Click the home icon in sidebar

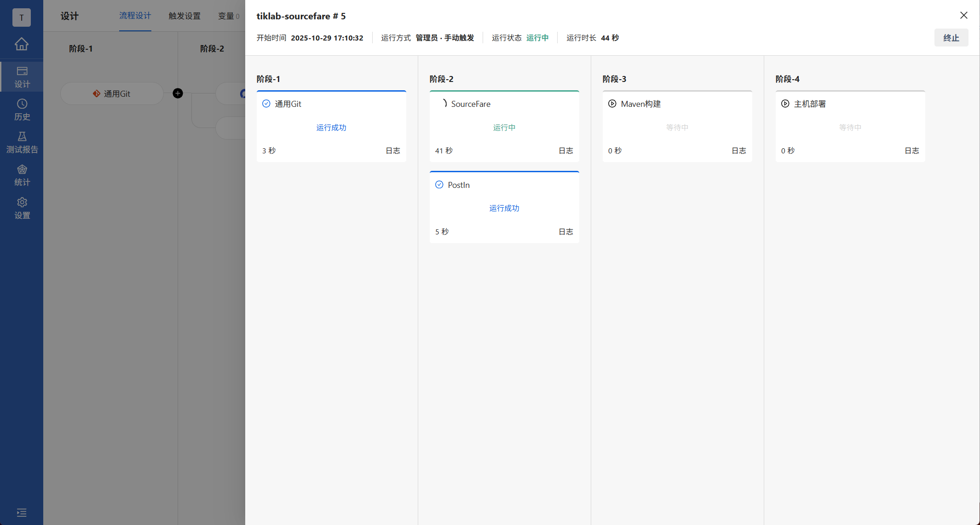pyautogui.click(x=22, y=44)
